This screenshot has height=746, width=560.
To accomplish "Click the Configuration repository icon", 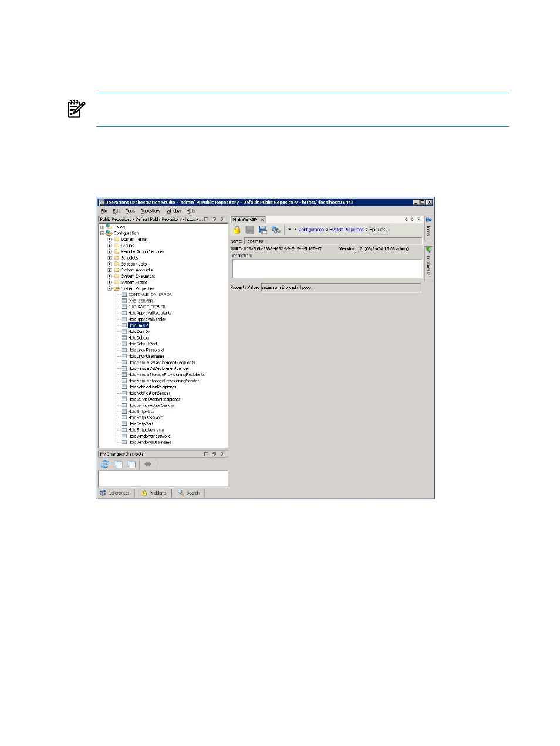I will [x=109, y=233].
